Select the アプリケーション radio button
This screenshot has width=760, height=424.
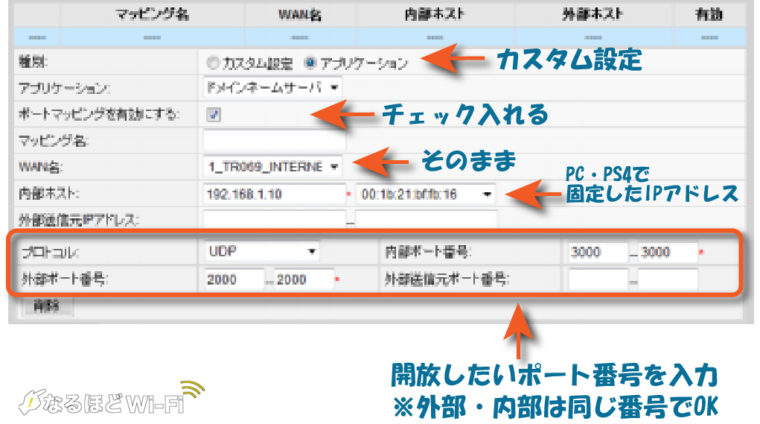[310, 63]
